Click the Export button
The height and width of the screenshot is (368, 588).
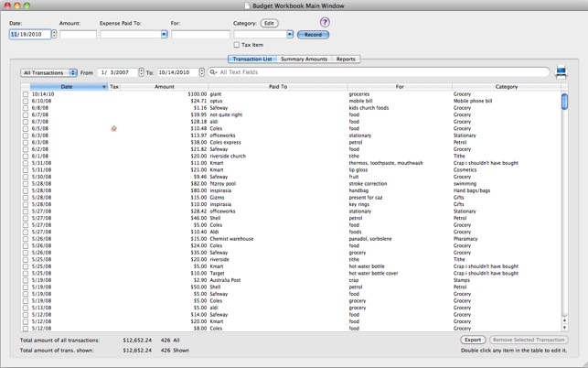pos(473,340)
